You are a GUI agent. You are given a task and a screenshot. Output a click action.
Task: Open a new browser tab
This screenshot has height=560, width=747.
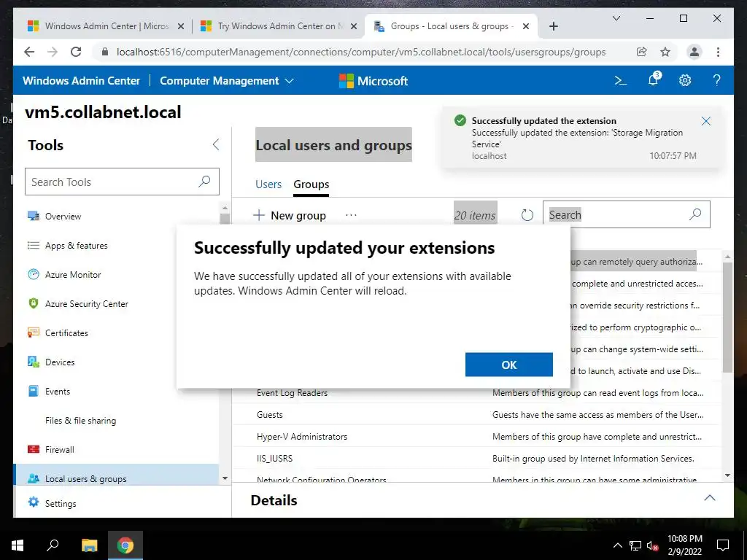[x=553, y=26]
